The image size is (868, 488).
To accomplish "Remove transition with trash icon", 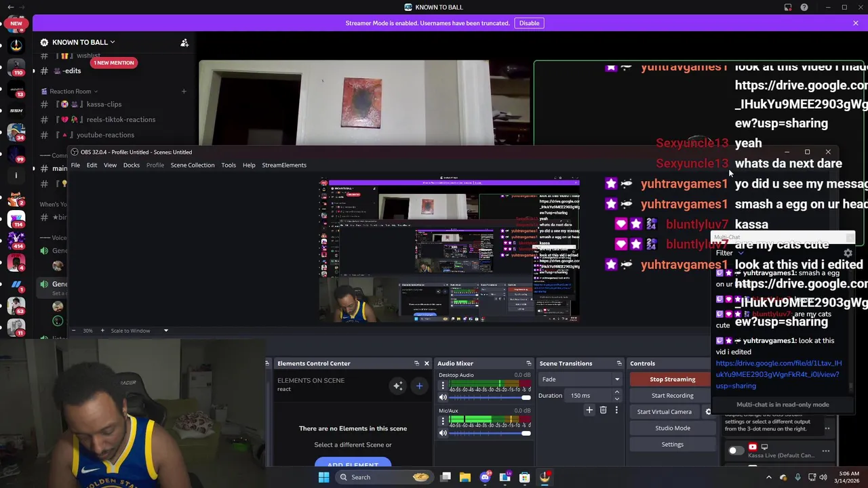I will pos(603,410).
